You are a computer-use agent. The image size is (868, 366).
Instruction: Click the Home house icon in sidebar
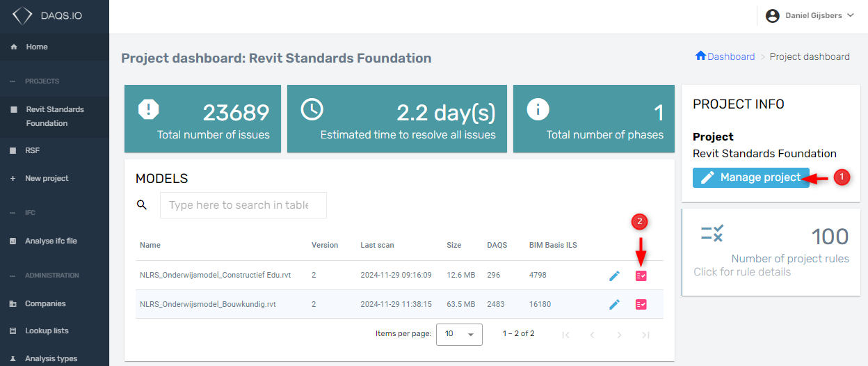coord(13,47)
